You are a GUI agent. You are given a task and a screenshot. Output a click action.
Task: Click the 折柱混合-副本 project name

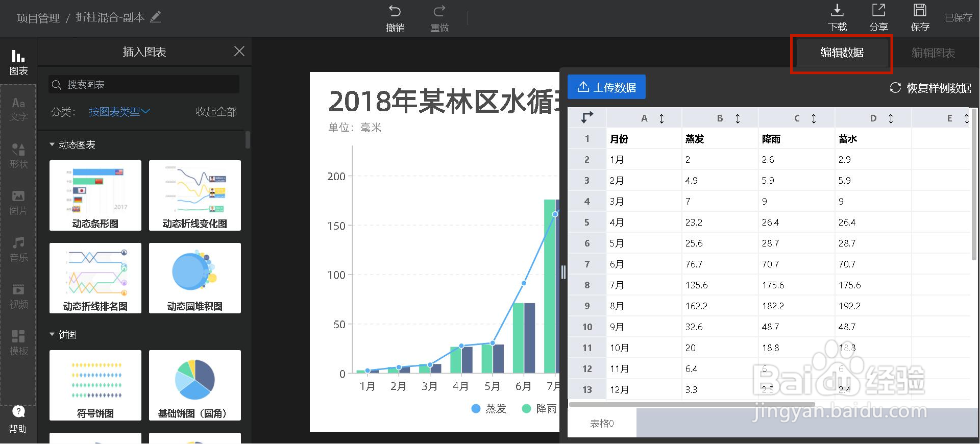coord(110,17)
